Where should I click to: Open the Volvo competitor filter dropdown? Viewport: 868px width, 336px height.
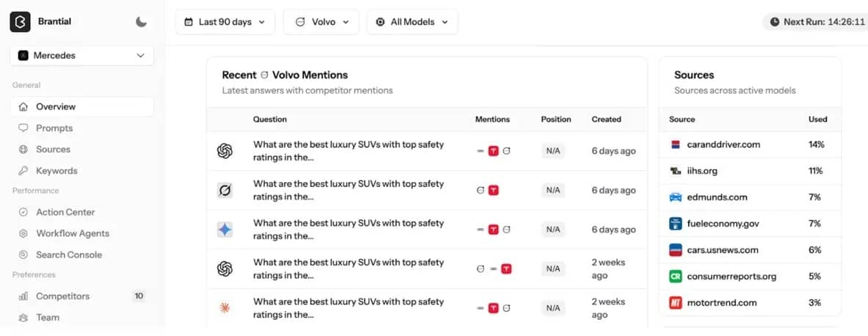[x=321, y=22]
